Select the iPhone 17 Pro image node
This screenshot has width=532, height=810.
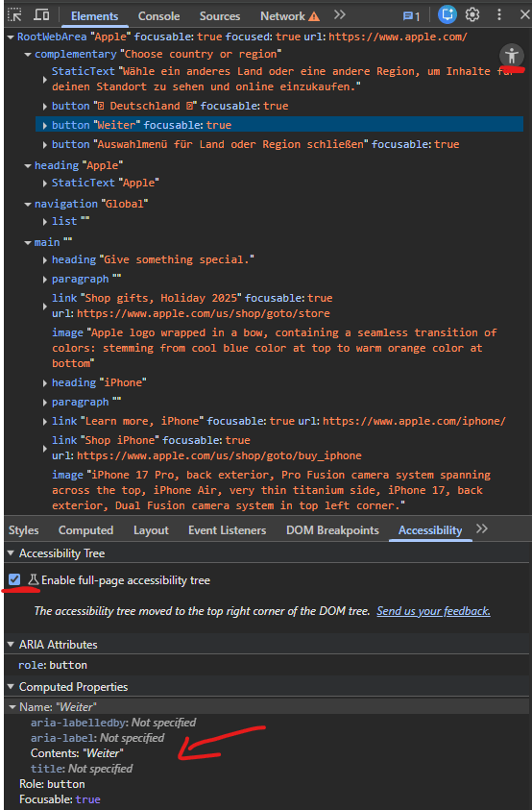click(271, 490)
